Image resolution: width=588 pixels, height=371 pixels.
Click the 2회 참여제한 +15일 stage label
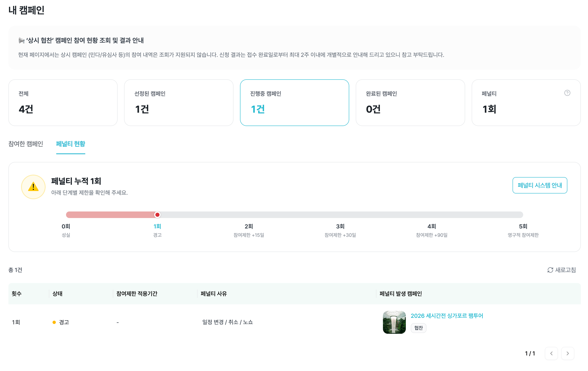249,230
